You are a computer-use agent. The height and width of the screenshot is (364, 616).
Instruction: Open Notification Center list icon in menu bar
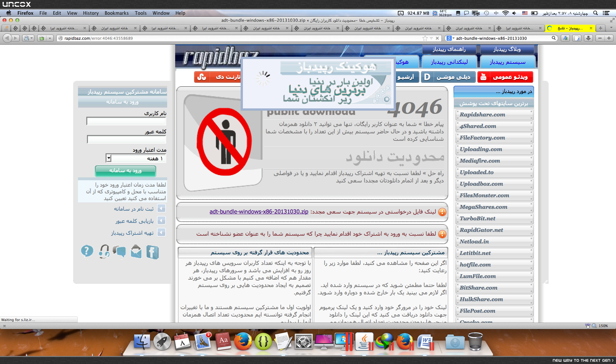point(606,13)
